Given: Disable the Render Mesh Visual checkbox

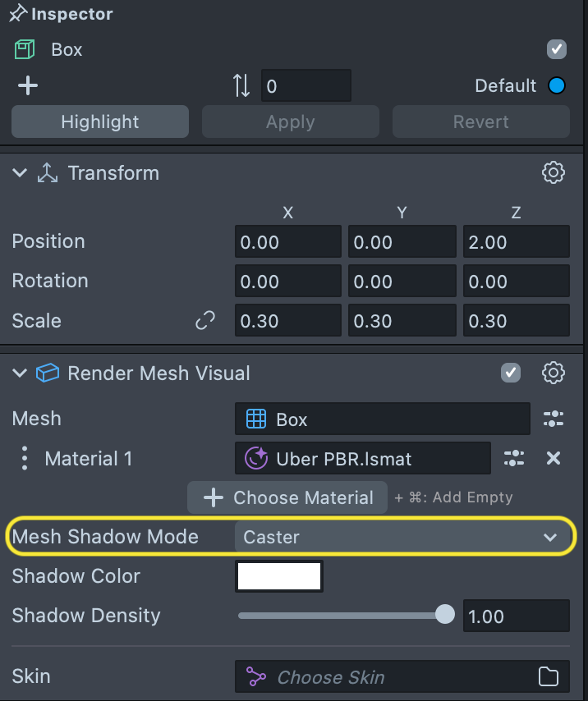Looking at the screenshot, I should pyautogui.click(x=511, y=373).
